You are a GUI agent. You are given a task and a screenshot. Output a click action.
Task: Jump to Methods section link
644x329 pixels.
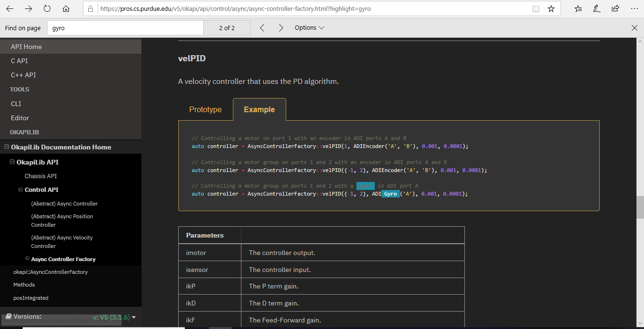(24, 285)
